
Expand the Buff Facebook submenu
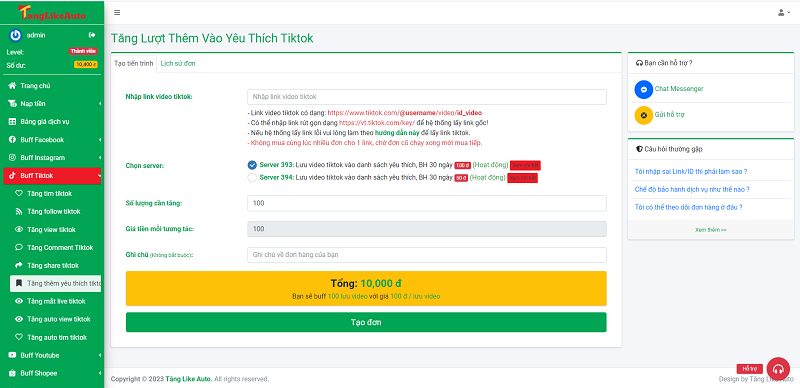click(52, 140)
